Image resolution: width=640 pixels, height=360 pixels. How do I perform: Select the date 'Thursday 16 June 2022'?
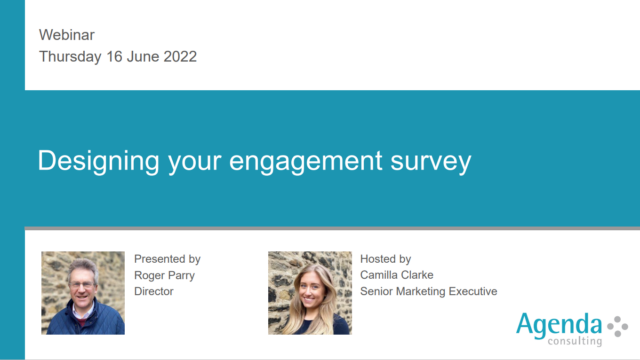118,57
